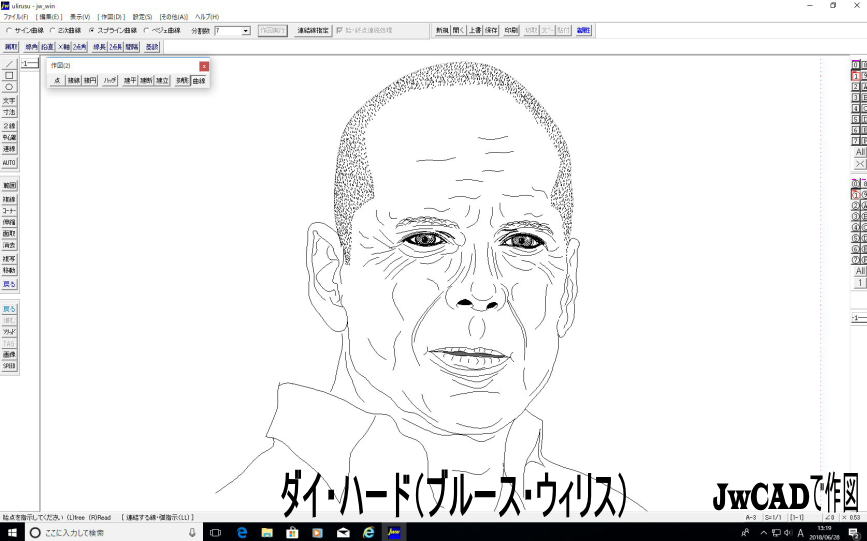Select the circle tool icon
The width and height of the screenshot is (867, 541).
click(x=9, y=87)
